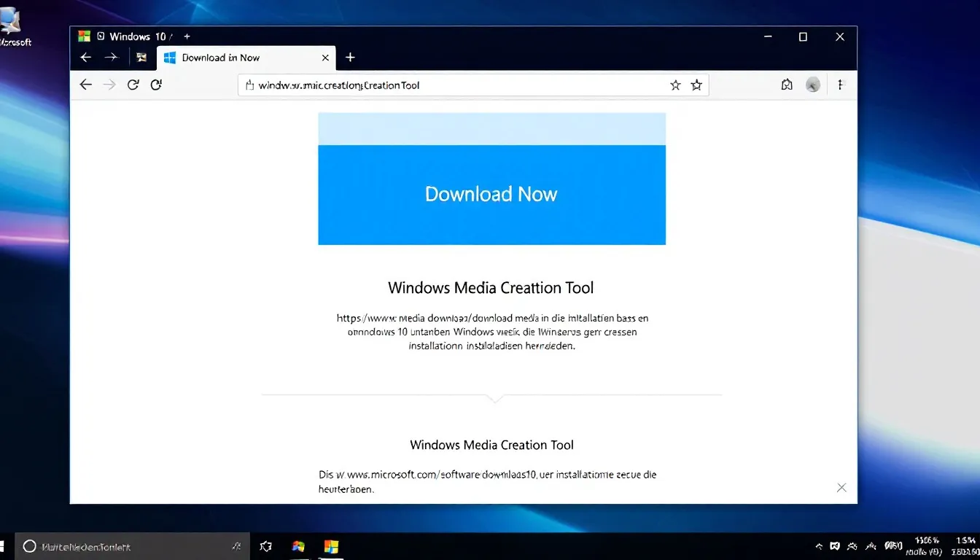Click the Windows logo in the window title bar
Screen dimensions: 980x560
coord(85,36)
